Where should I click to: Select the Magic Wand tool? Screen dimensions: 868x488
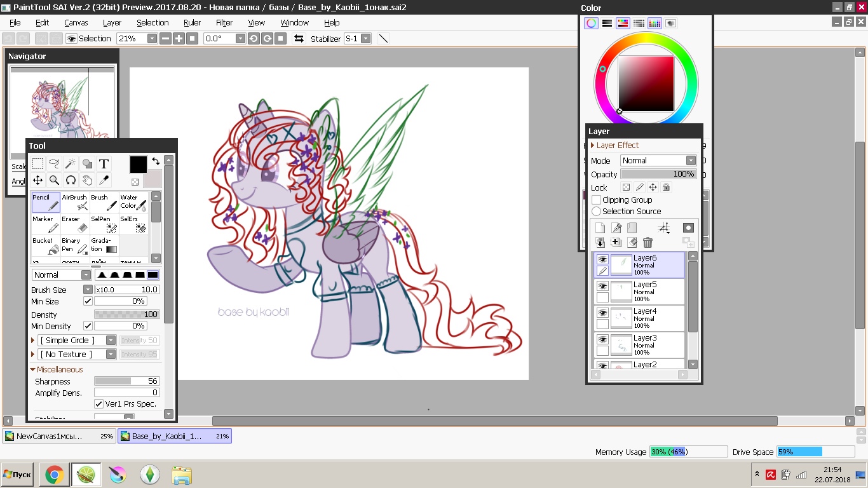(71, 164)
